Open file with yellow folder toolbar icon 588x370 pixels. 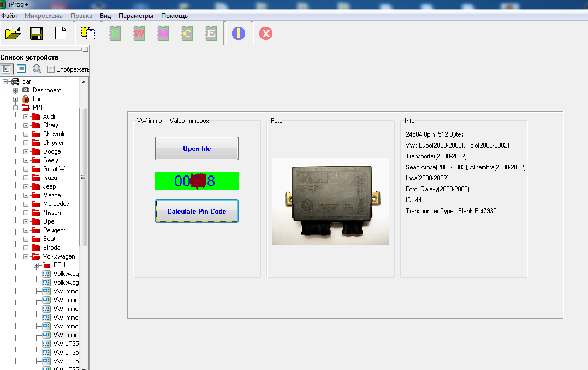pos(13,33)
